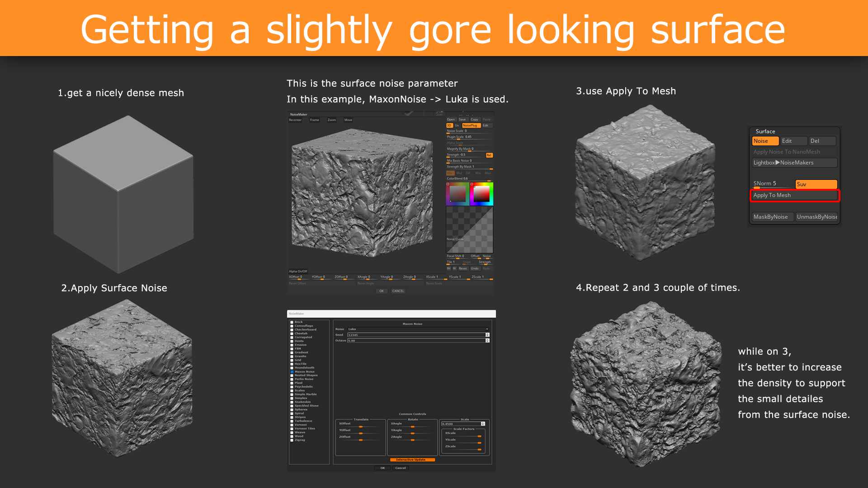Toggle the Suv button
The image size is (868, 488).
816,184
